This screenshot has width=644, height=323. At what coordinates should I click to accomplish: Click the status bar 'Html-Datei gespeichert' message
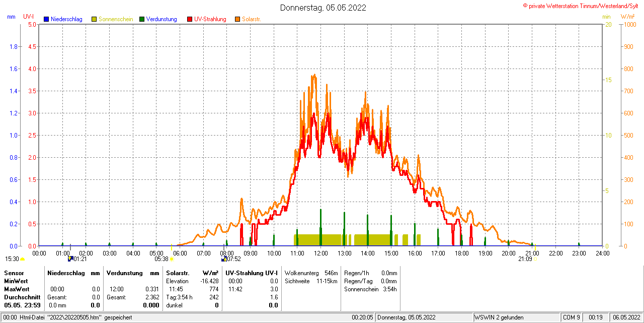pos(67,317)
